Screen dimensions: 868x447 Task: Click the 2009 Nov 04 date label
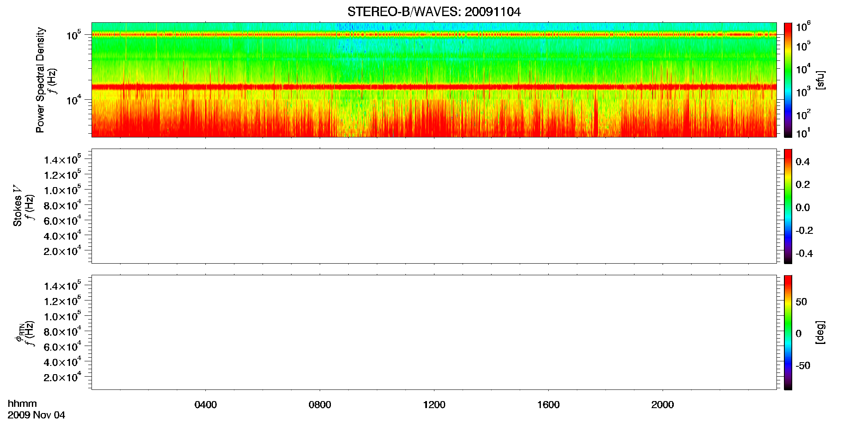(x=36, y=415)
